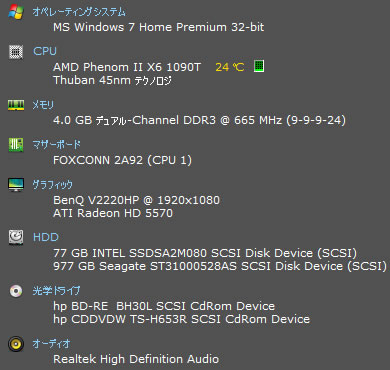Screen dimensions: 390x370
Task: Click the monitor graphics icon
Action: point(16,184)
